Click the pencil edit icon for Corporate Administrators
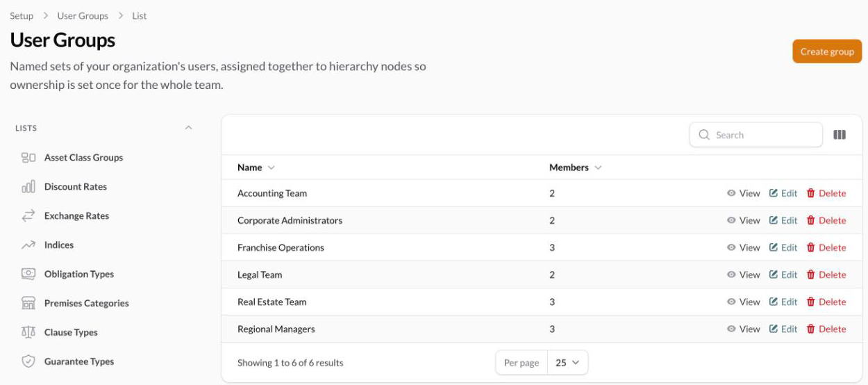 [774, 220]
